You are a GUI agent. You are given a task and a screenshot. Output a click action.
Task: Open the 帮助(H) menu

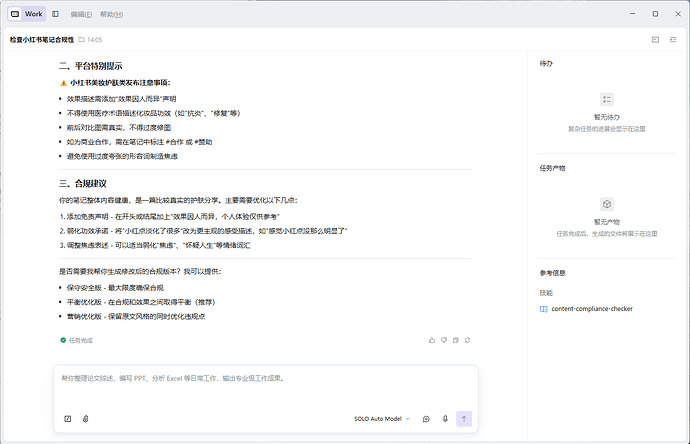tap(111, 15)
